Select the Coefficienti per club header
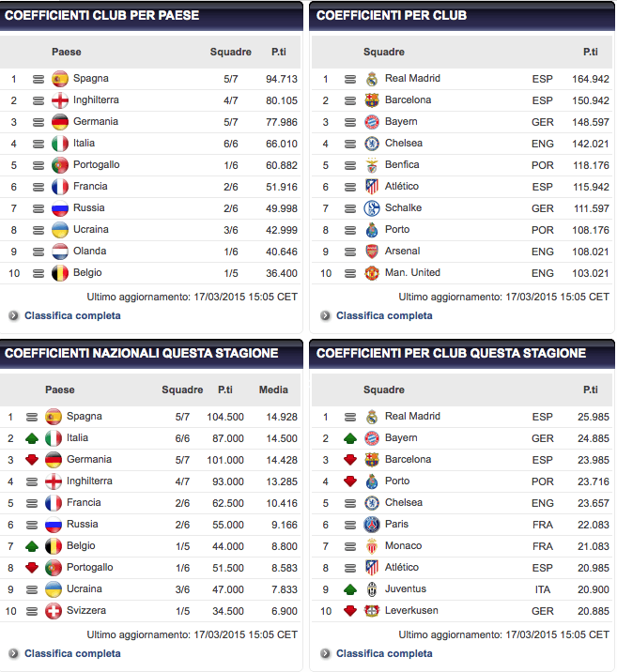Screen dimensions: 617x672 (392, 16)
